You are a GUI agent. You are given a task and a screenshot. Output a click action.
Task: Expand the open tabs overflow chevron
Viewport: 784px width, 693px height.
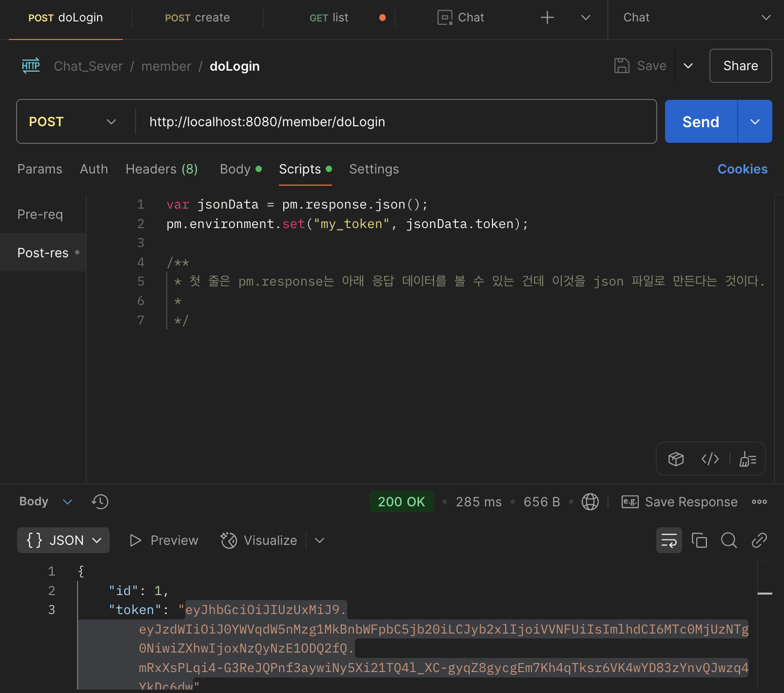(586, 18)
